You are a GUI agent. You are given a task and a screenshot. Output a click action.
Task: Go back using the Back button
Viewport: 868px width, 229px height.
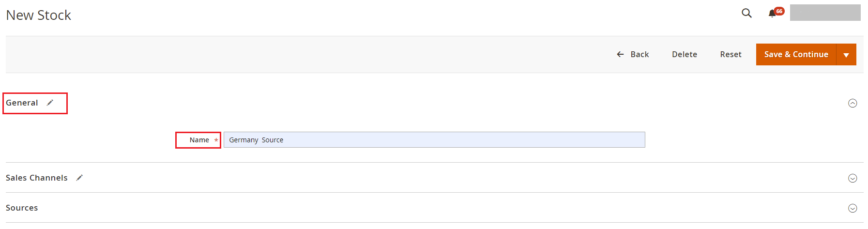pos(640,54)
